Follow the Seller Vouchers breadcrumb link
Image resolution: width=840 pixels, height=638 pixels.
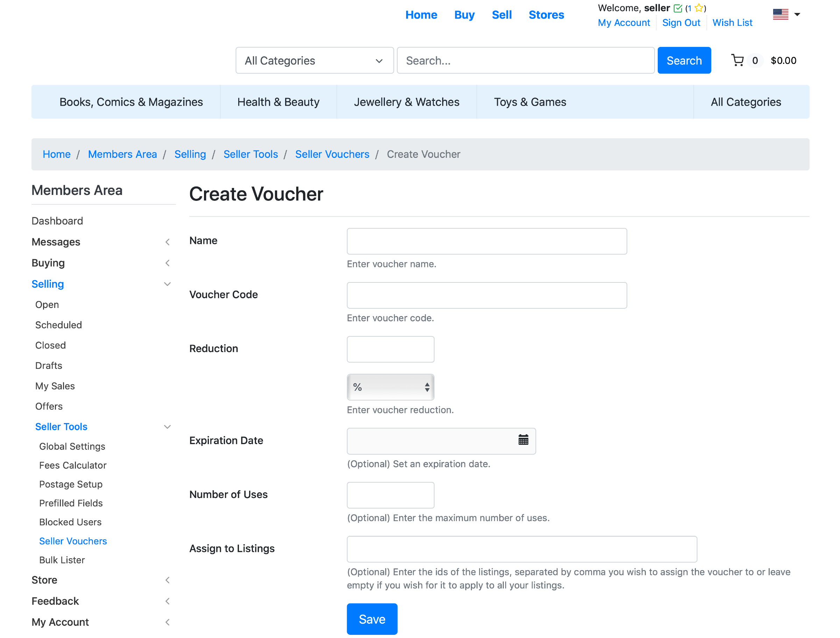332,154
